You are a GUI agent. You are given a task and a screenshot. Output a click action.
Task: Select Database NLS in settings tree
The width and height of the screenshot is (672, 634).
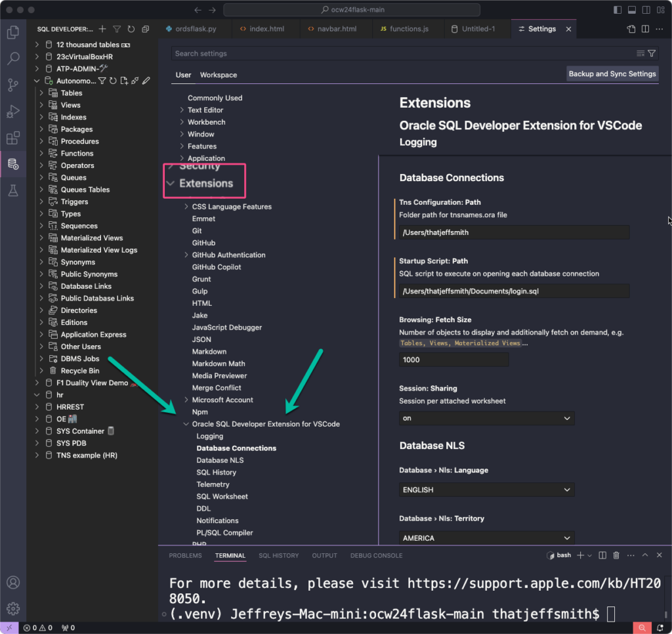[220, 460]
